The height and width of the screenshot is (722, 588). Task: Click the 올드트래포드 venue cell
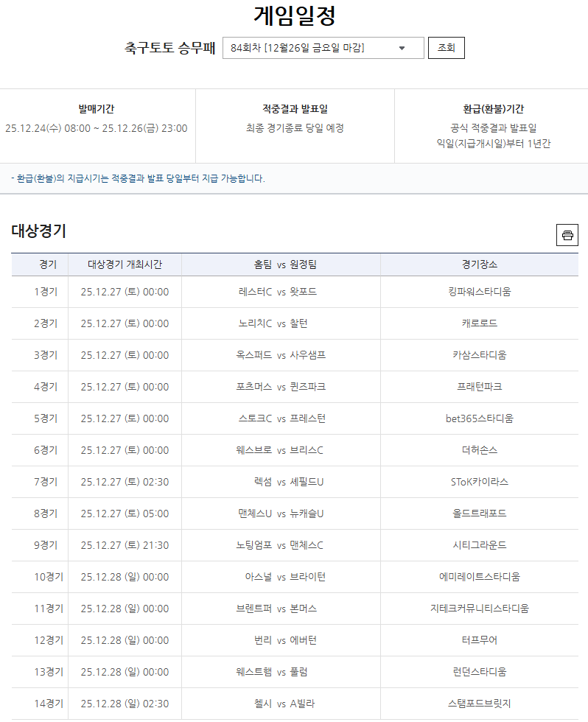(x=479, y=514)
